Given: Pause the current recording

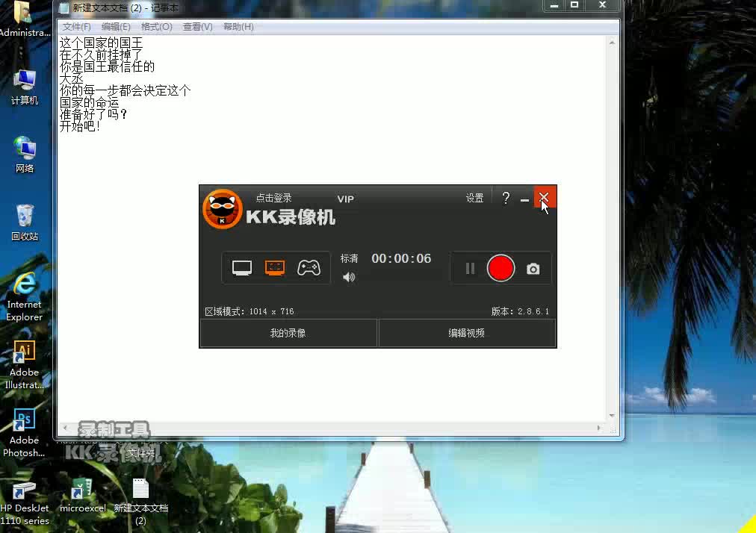Looking at the screenshot, I should (x=469, y=268).
